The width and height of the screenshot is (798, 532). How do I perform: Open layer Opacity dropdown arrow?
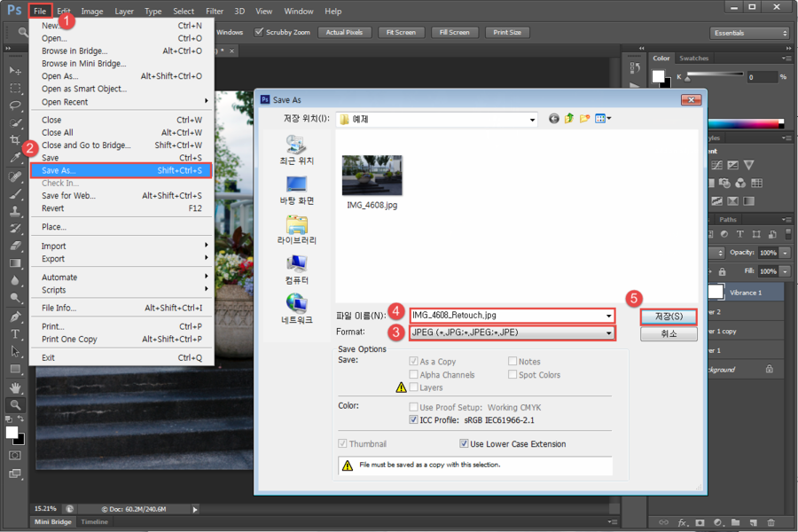(x=786, y=253)
